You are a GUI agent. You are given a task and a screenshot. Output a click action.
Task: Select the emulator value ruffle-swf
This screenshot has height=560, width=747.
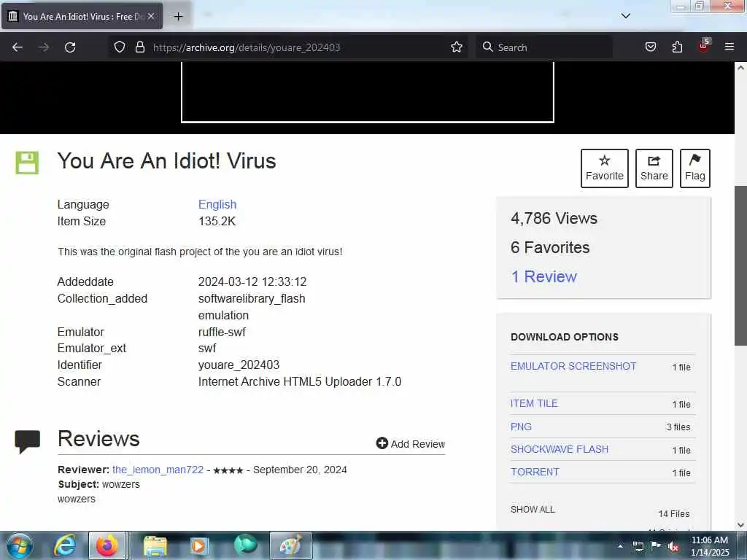click(222, 332)
